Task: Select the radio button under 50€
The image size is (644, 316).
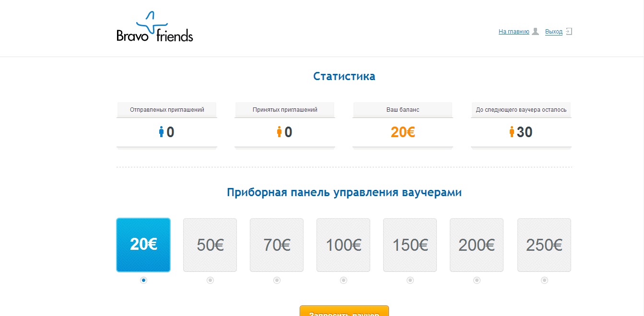Action: coord(210,281)
